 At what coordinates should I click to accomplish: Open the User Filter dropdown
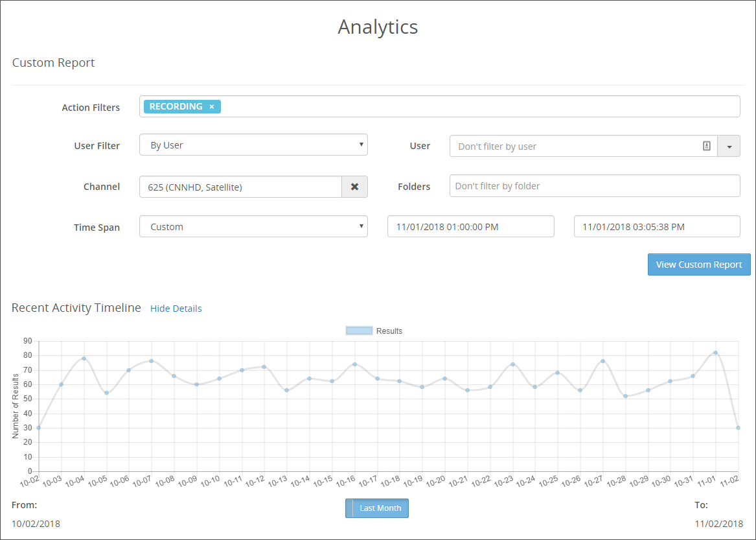tap(253, 145)
